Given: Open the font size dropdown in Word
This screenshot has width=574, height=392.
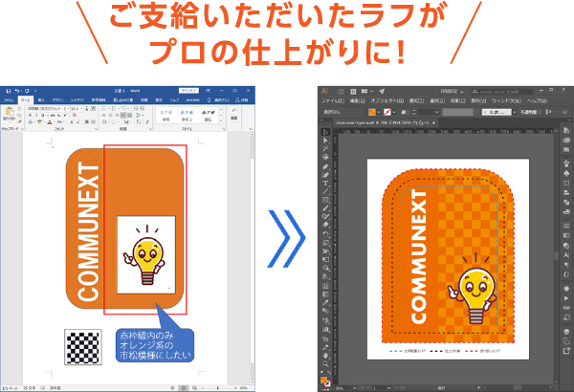Looking at the screenshot, I should click(x=80, y=108).
